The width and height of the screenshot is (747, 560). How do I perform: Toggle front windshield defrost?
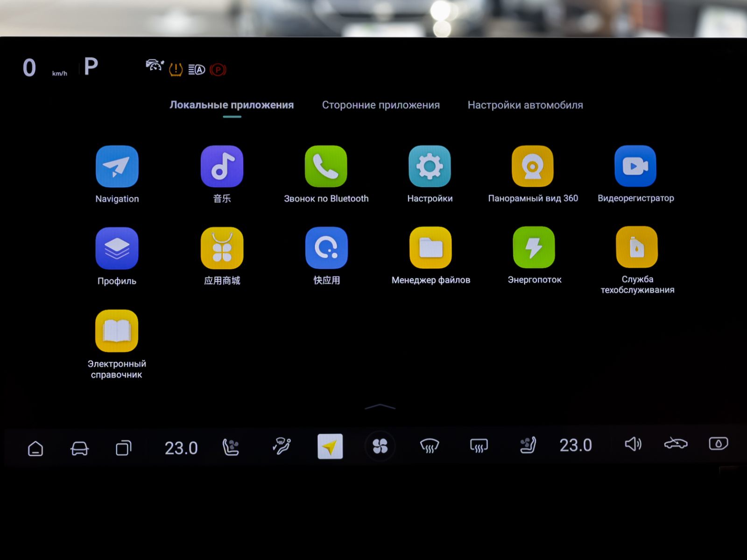pos(430,446)
